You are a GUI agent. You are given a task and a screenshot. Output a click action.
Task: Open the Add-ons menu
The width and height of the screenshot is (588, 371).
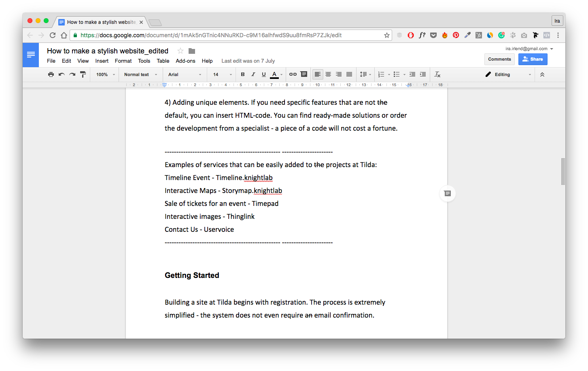(185, 61)
